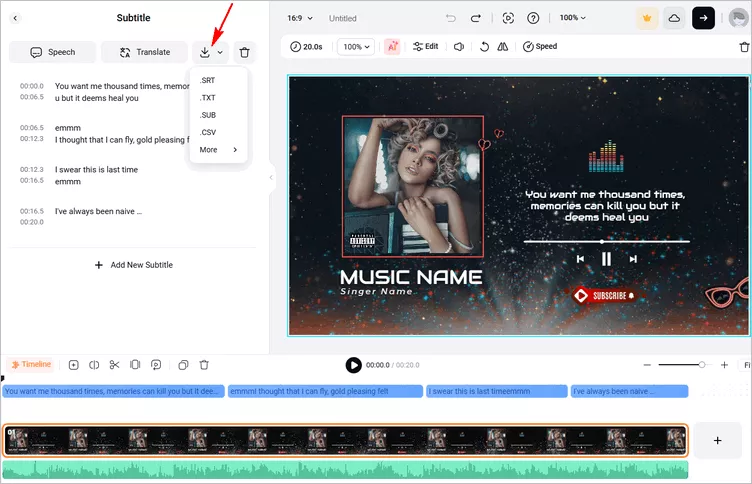Play the video from timeline play button

tap(353, 365)
